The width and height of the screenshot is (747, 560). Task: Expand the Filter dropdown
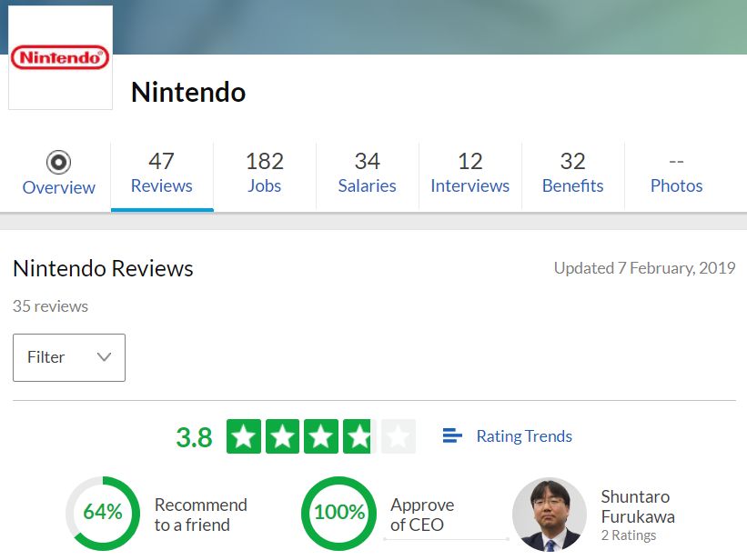click(x=69, y=357)
